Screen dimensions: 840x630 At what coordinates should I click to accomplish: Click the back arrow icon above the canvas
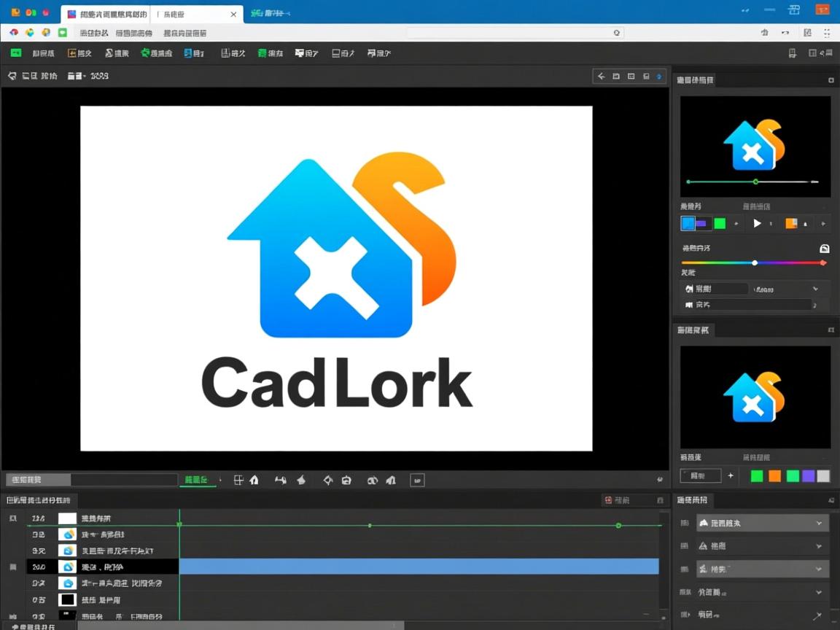(602, 77)
